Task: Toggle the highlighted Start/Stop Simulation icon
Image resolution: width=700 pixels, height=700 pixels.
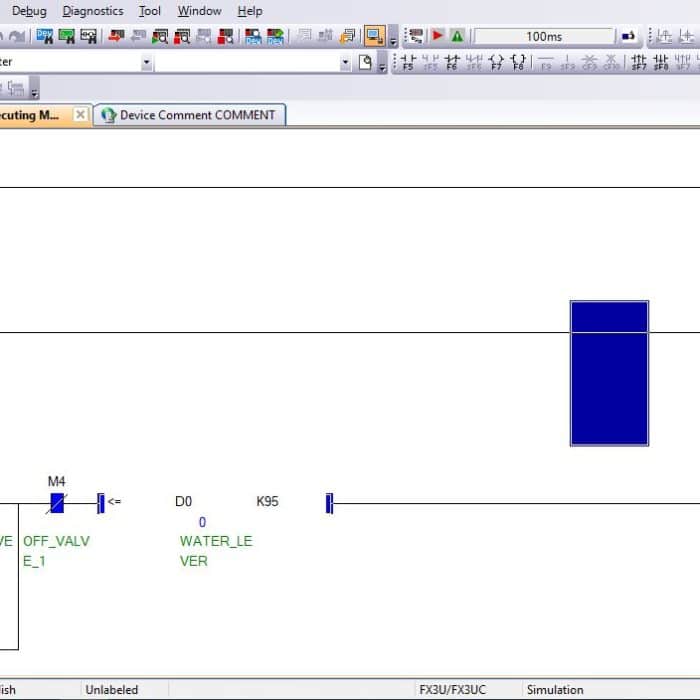Action: point(375,36)
